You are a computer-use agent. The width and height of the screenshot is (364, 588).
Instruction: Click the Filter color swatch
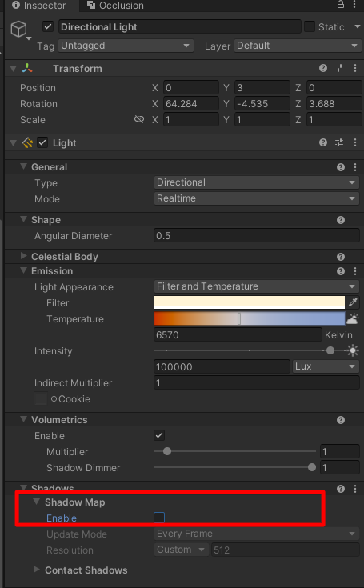250,302
